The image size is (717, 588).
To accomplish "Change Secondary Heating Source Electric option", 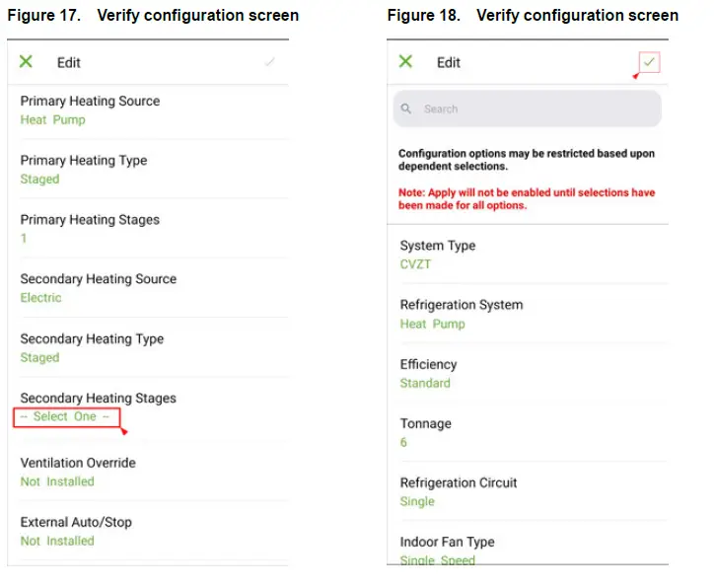I will (40, 297).
